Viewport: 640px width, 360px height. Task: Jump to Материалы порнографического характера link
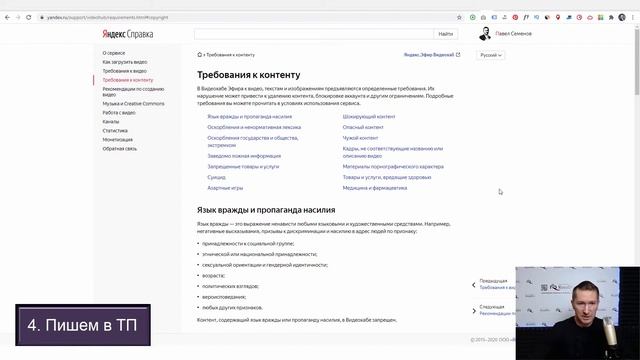(393, 167)
